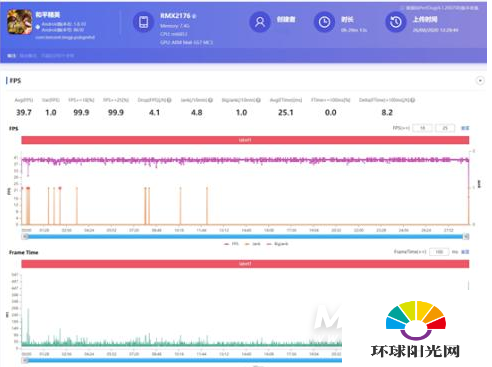Image resolution: width=492 pixels, height=367 pixels.
Task: Click the Jank value 4.8
Action: [x=197, y=113]
